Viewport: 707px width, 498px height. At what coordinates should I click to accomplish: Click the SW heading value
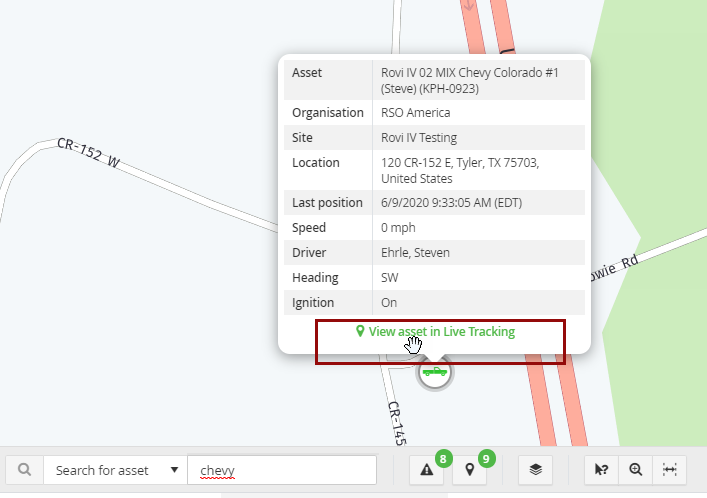(x=390, y=277)
